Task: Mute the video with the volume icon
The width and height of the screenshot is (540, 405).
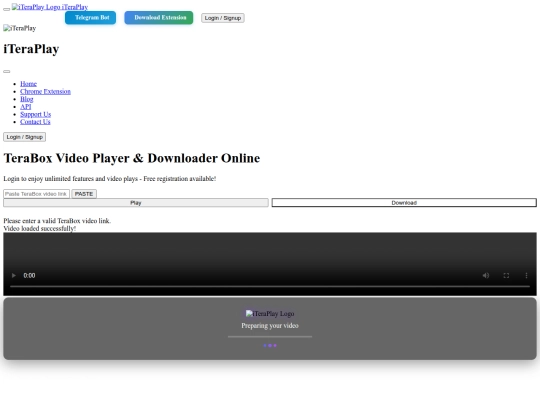Action: (x=486, y=276)
